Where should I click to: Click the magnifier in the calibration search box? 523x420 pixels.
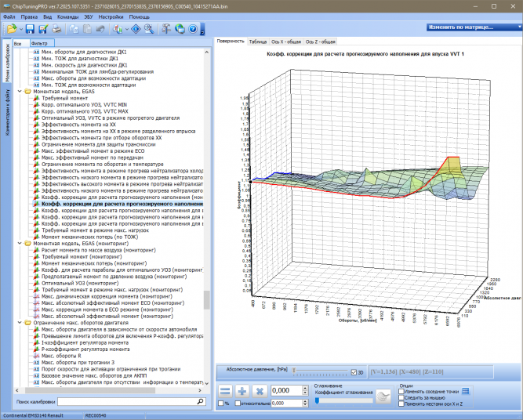pos(201,402)
